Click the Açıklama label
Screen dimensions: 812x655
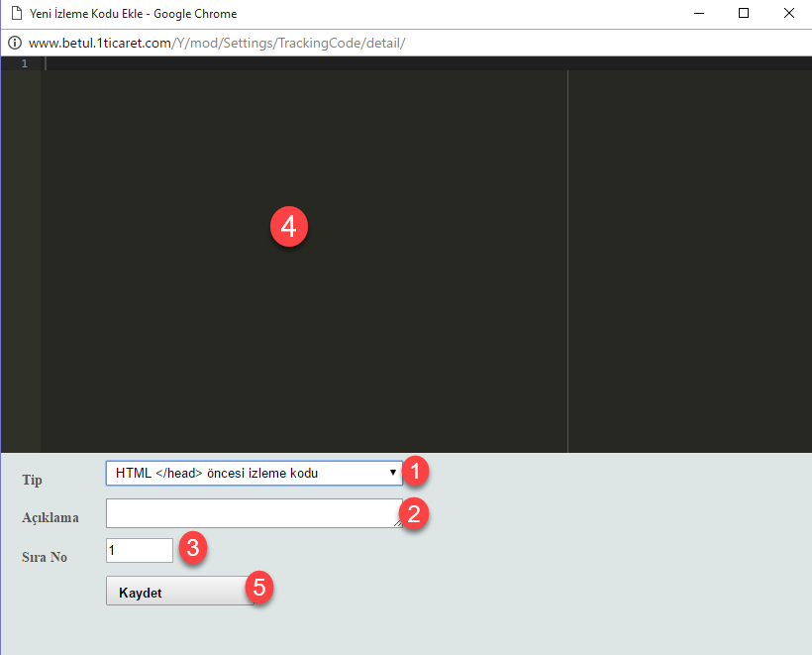click(51, 517)
